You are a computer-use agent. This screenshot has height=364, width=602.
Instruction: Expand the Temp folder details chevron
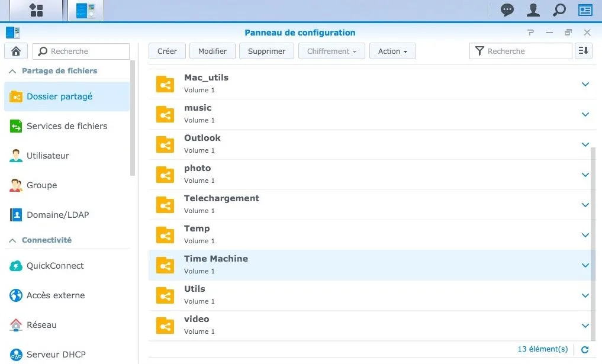[585, 235]
